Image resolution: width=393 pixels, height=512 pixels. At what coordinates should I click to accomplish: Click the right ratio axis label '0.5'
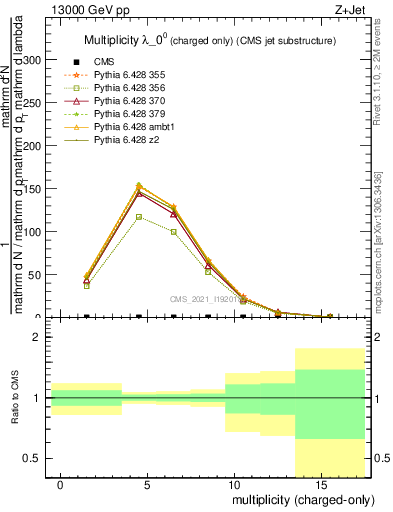[x=382, y=458]
